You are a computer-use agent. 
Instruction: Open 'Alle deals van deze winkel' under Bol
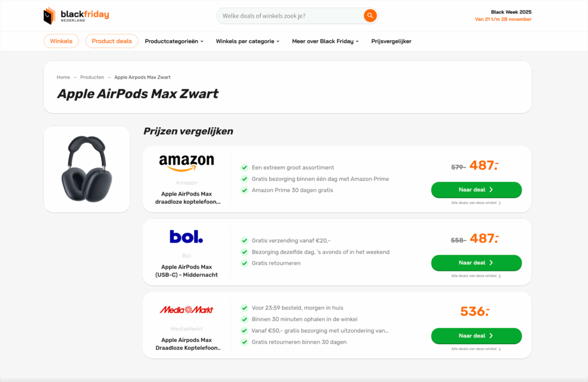476,276
